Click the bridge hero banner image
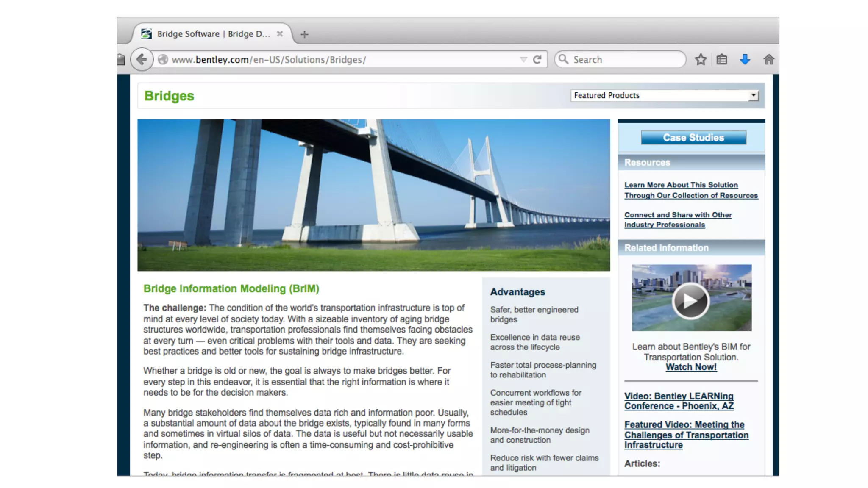 pos(373,195)
